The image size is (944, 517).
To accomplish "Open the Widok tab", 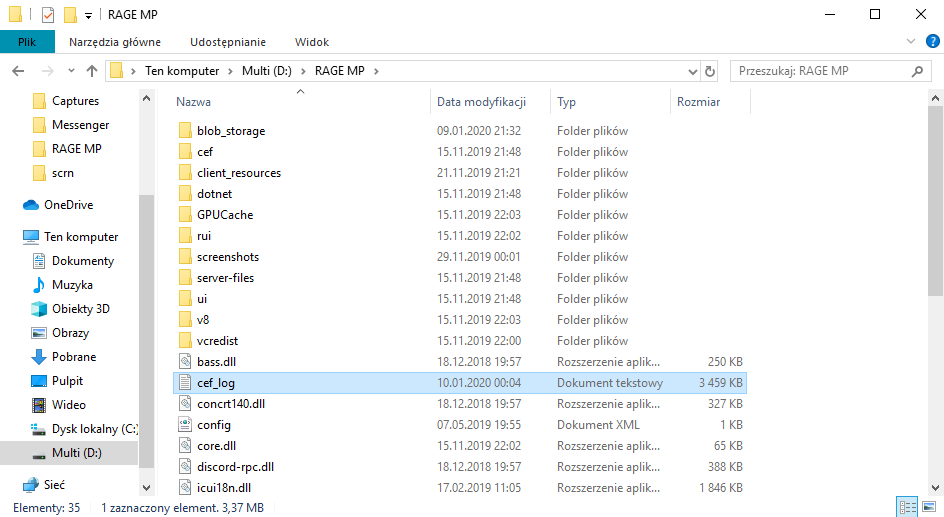I will (312, 42).
